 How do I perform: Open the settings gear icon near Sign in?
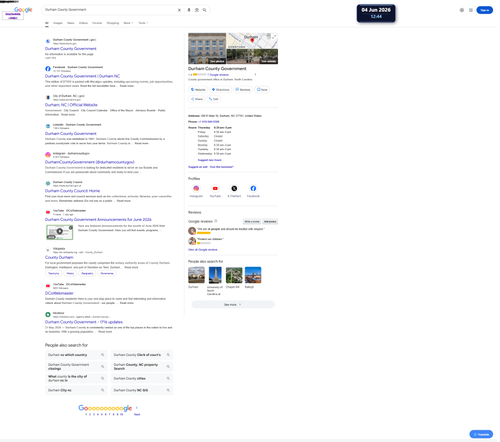coord(462,10)
